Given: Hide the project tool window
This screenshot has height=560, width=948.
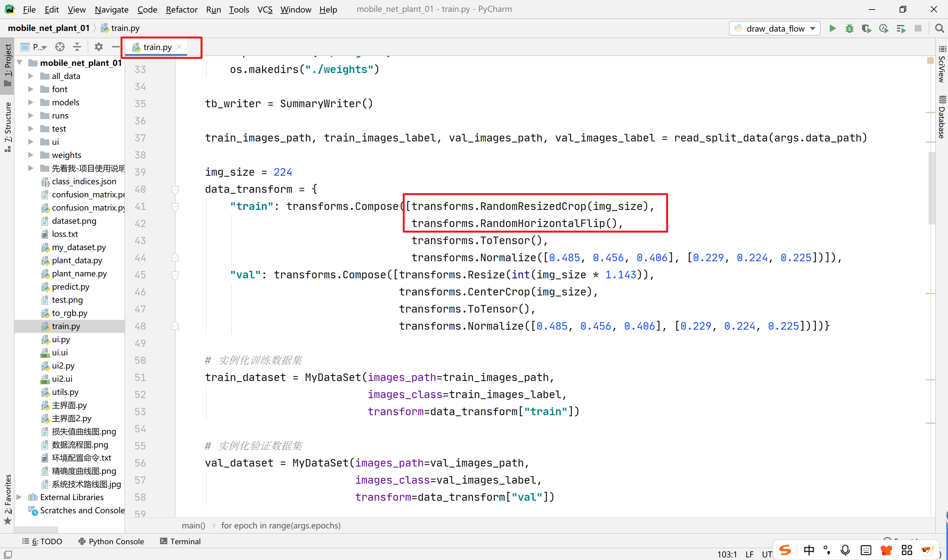Looking at the screenshot, I should (116, 47).
